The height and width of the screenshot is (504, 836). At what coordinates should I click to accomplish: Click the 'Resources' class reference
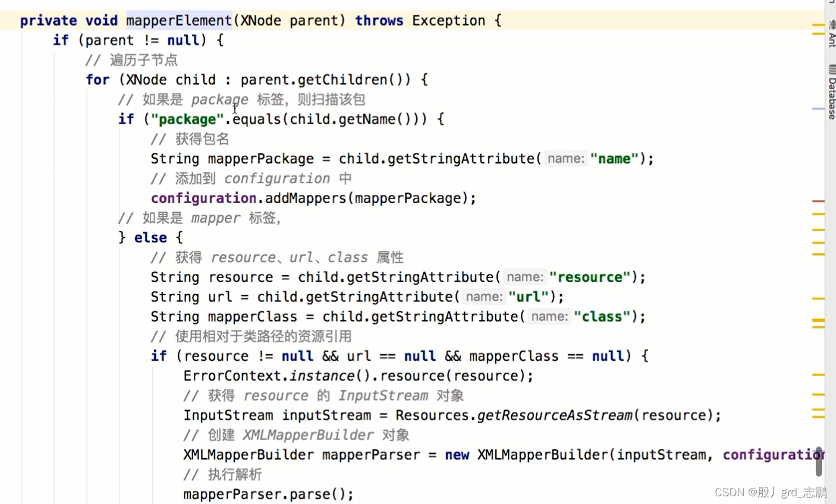click(432, 415)
